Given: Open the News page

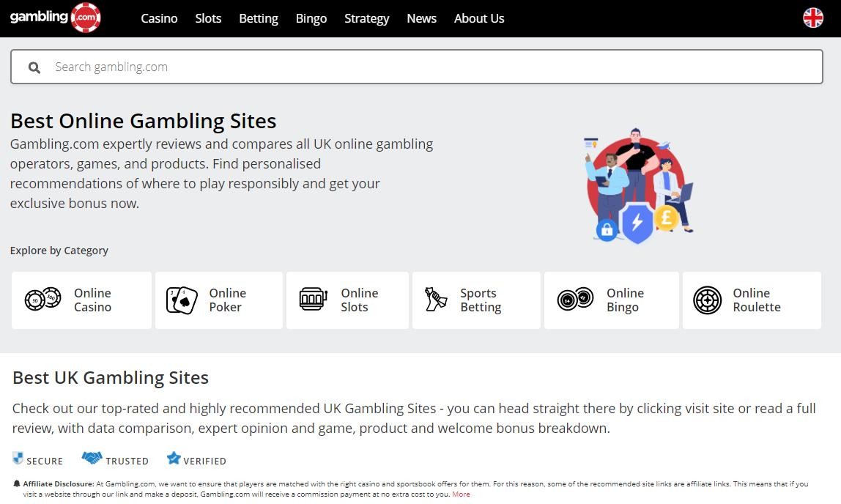Looking at the screenshot, I should (421, 18).
